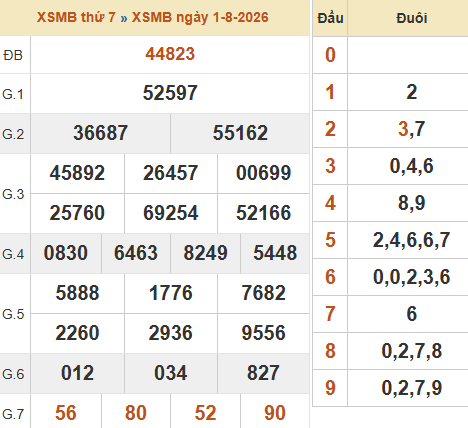Click tail values 0,2,7,9 for head 9
This screenshot has height=428, width=468.
point(412,388)
